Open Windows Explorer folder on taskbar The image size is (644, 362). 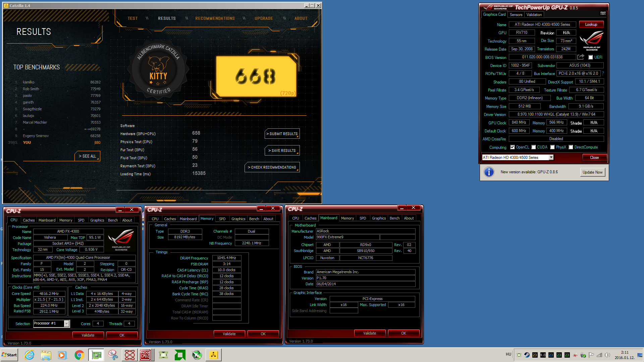click(x=46, y=355)
